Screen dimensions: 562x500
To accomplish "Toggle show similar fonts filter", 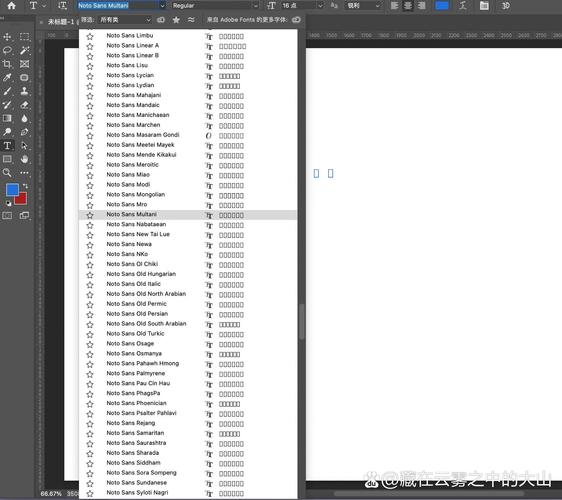I will pyautogui.click(x=191, y=20).
